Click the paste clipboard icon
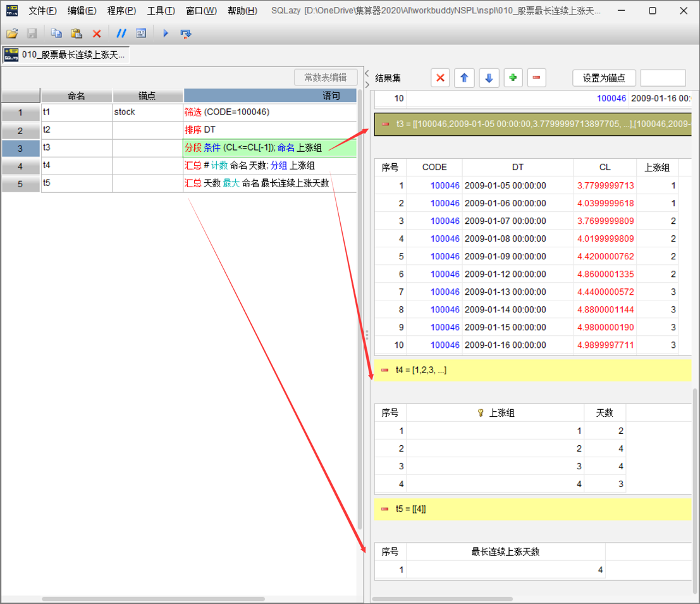The width and height of the screenshot is (700, 604). point(77,34)
